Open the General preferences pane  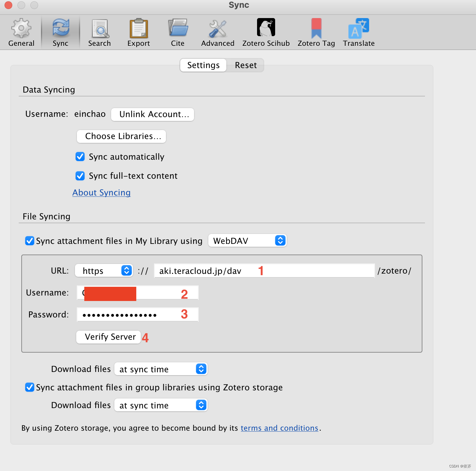21,33
